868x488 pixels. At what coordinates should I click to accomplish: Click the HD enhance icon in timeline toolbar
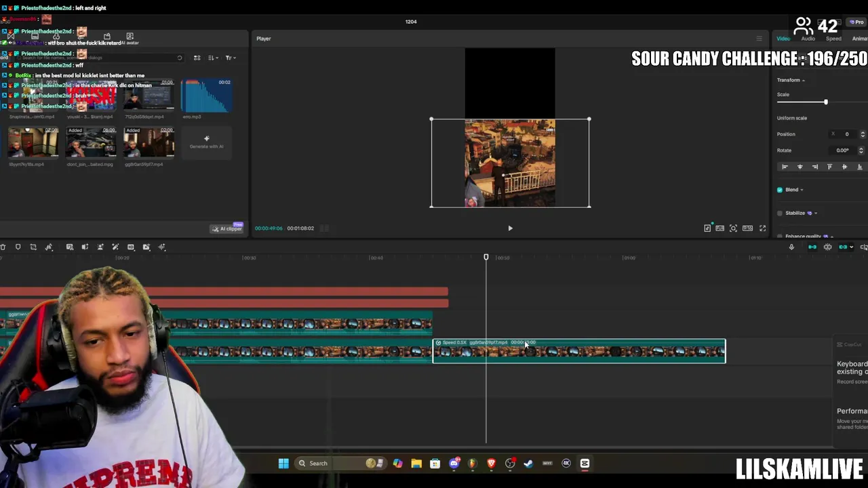point(131,247)
